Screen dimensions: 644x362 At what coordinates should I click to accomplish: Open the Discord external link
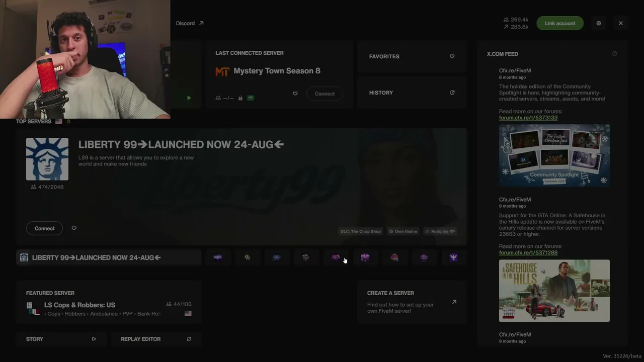click(190, 23)
